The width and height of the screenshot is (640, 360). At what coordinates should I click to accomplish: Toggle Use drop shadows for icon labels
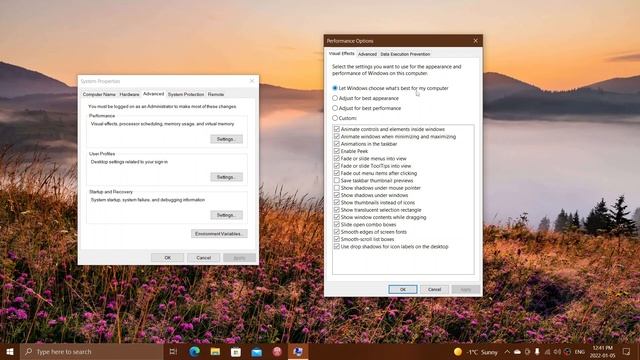337,247
